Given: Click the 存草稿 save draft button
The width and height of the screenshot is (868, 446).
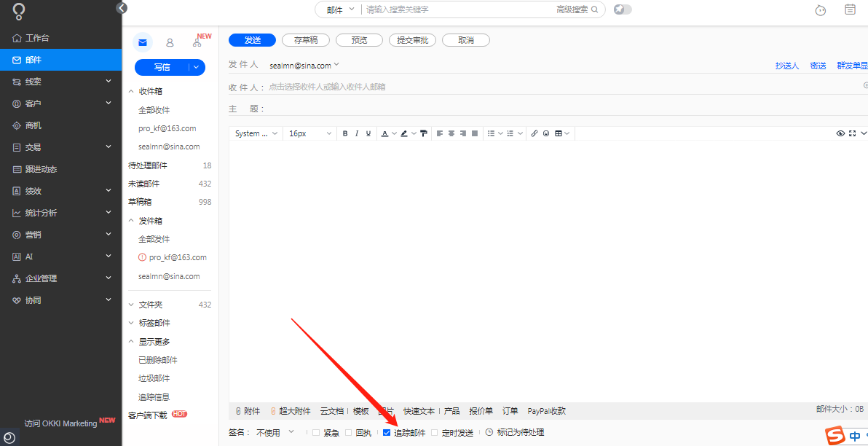Looking at the screenshot, I should [306, 40].
